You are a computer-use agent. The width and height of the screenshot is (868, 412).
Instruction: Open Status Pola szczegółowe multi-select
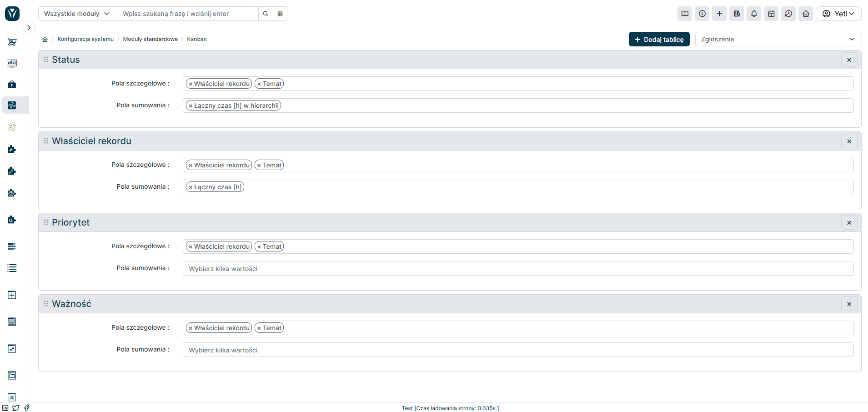tap(518, 84)
